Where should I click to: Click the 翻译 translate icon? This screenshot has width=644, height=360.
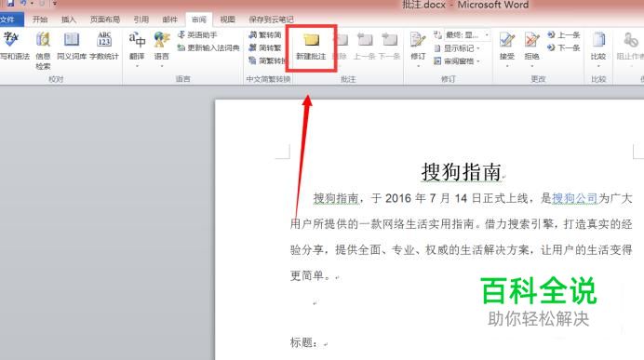[x=137, y=40]
